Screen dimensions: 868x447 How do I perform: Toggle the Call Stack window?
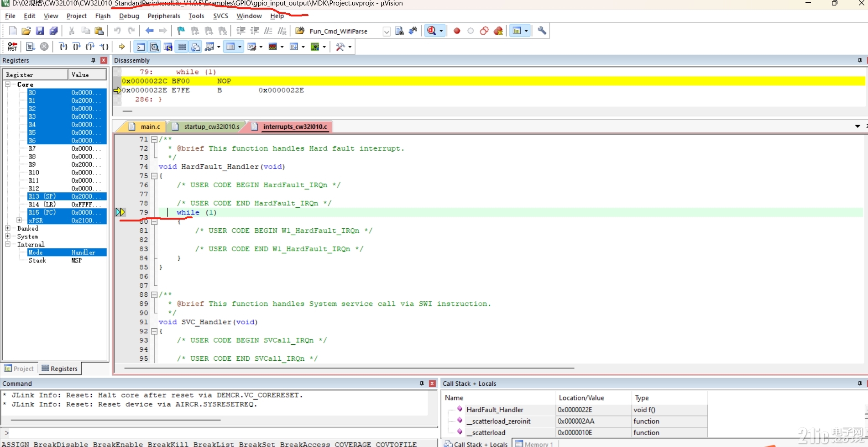click(196, 47)
